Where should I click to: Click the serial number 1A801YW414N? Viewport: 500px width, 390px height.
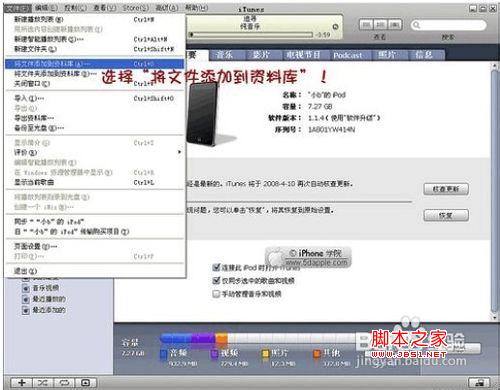pyautogui.click(x=331, y=130)
